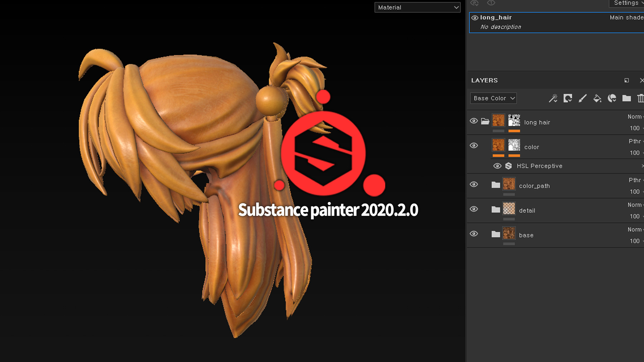Toggle HSL Perceptive filter visibility
This screenshot has width=644, height=362.
pyautogui.click(x=497, y=166)
